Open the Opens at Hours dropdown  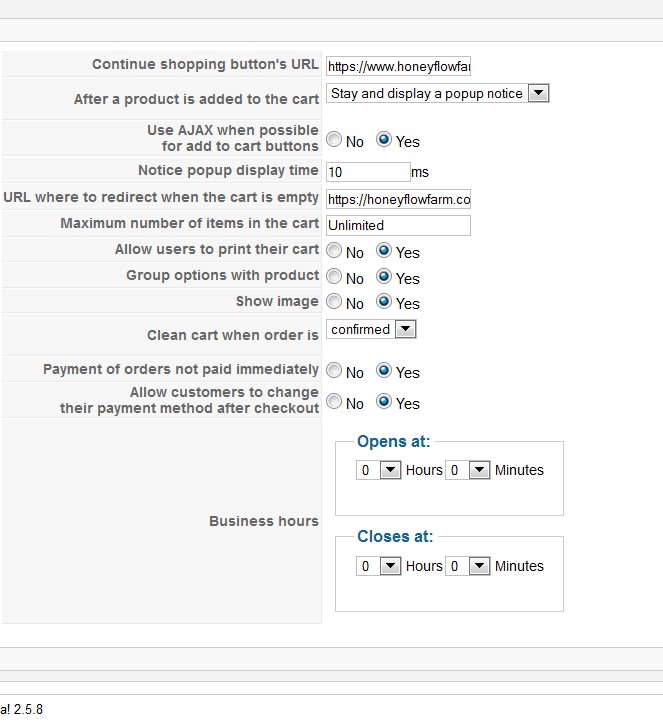pyautogui.click(x=379, y=470)
